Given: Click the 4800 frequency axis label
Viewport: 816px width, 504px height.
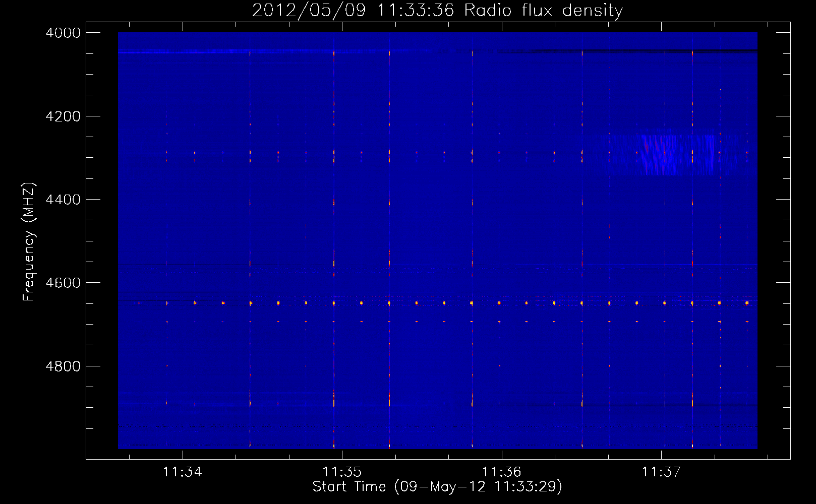Looking at the screenshot, I should [63, 366].
